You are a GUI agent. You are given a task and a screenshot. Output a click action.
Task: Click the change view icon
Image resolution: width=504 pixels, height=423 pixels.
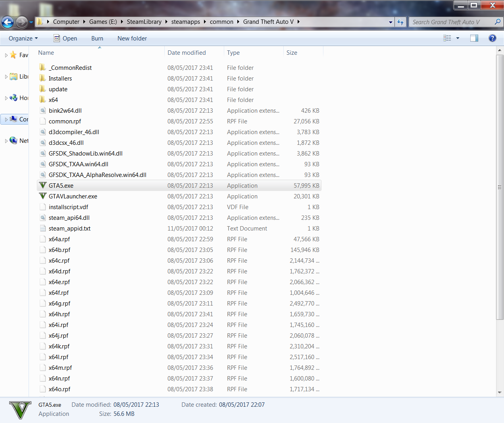tap(447, 38)
